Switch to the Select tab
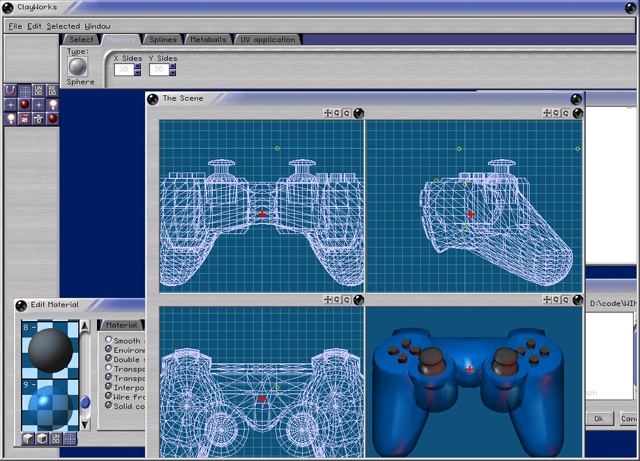This screenshot has height=461, width=640. (x=81, y=40)
